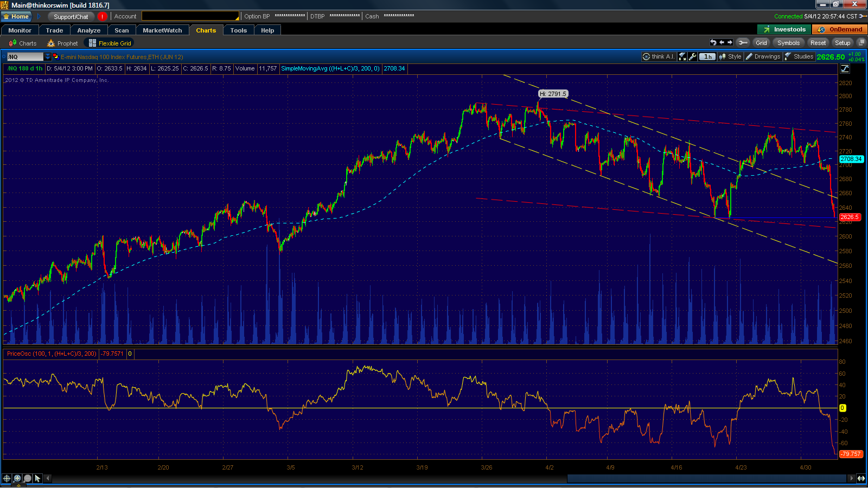Open Support/Chat

[x=71, y=16]
